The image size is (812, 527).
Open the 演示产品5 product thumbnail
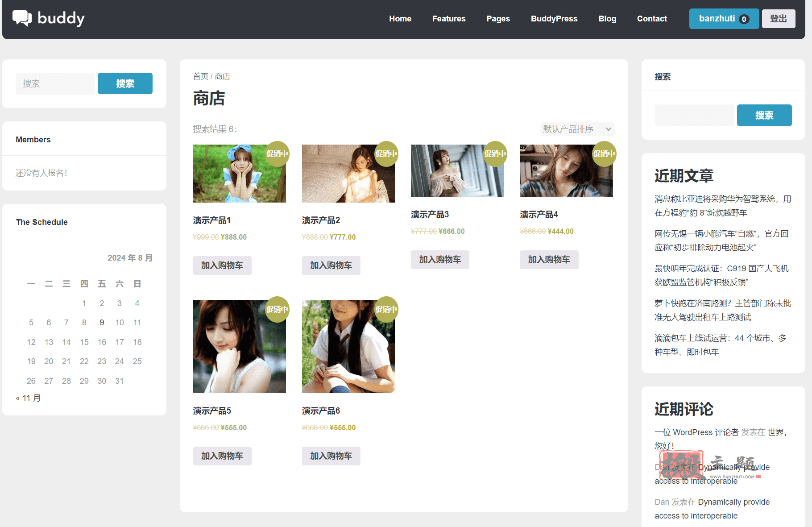coord(240,346)
